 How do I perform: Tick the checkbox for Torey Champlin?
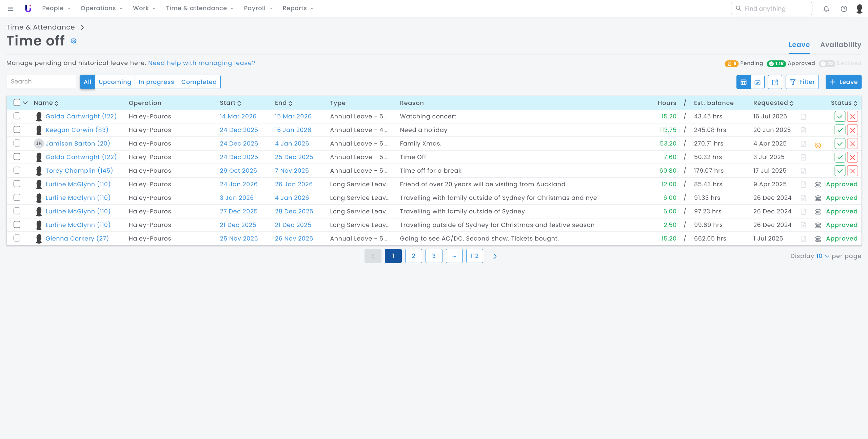tap(17, 170)
